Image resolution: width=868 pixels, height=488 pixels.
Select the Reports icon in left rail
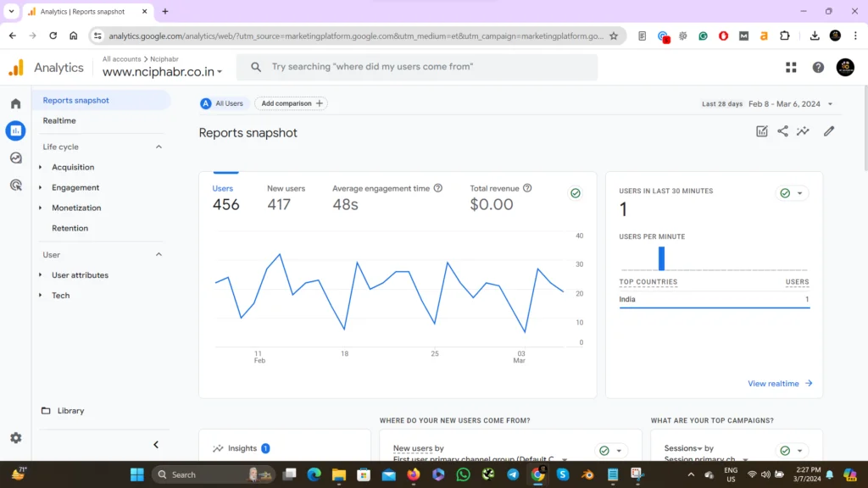15,130
